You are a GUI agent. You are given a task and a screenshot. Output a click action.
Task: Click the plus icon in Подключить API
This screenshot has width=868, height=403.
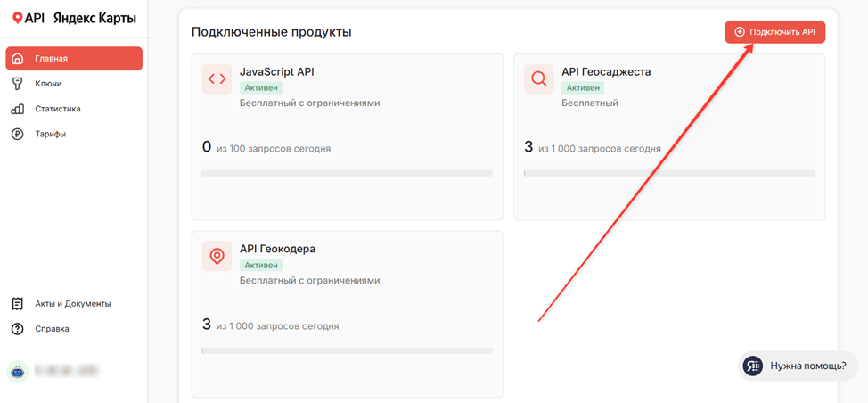tap(739, 32)
